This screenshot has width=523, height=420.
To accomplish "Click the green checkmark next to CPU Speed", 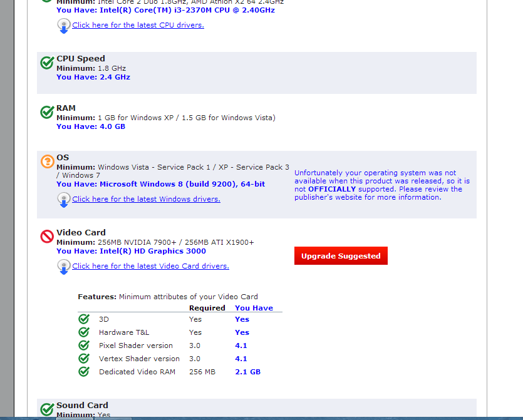I will point(47,63).
